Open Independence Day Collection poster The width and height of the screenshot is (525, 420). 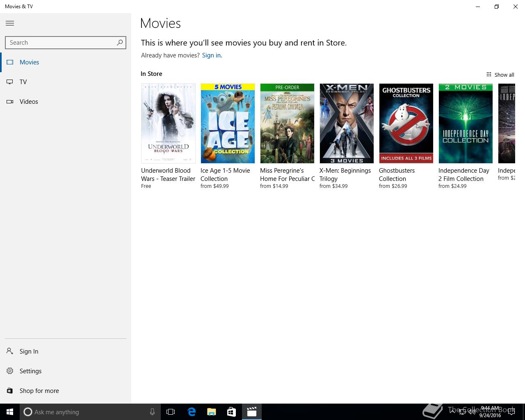pyautogui.click(x=466, y=123)
